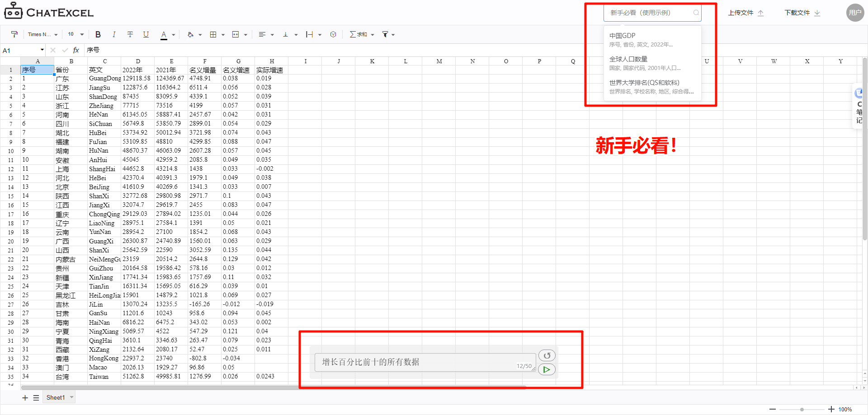
Task: Select cell containing GuangDong
Action: click(104, 79)
